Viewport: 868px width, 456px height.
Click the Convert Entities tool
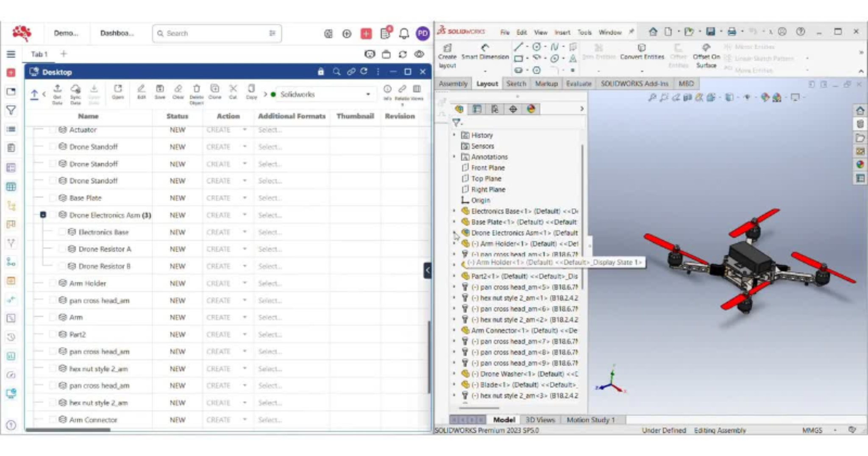642,51
